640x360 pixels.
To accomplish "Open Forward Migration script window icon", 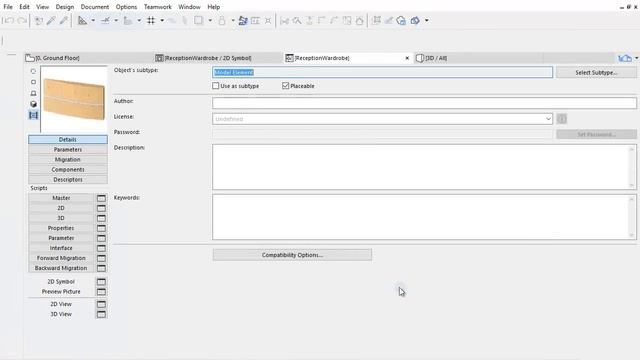I will pos(101,258).
